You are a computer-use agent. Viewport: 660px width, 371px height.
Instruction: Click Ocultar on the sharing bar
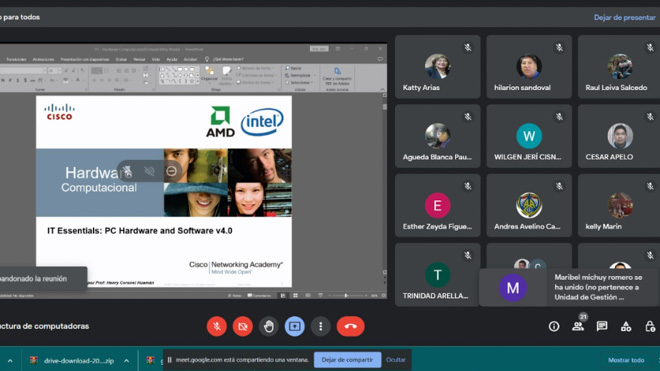point(396,360)
